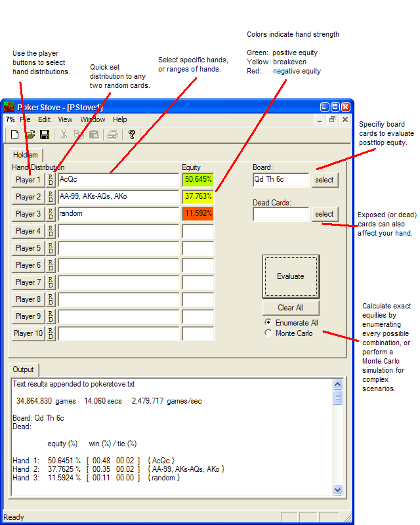Open About via the question mark icon

132,135
